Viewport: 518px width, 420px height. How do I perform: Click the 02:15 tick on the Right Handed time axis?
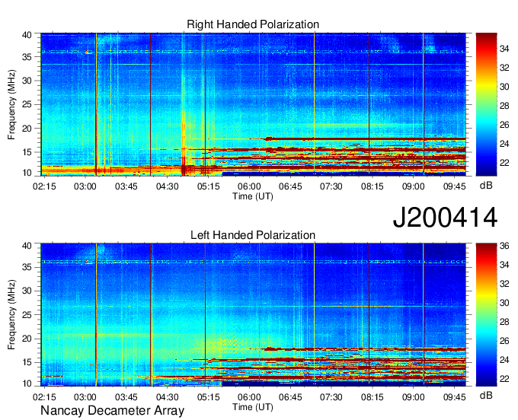pyautogui.click(x=44, y=186)
